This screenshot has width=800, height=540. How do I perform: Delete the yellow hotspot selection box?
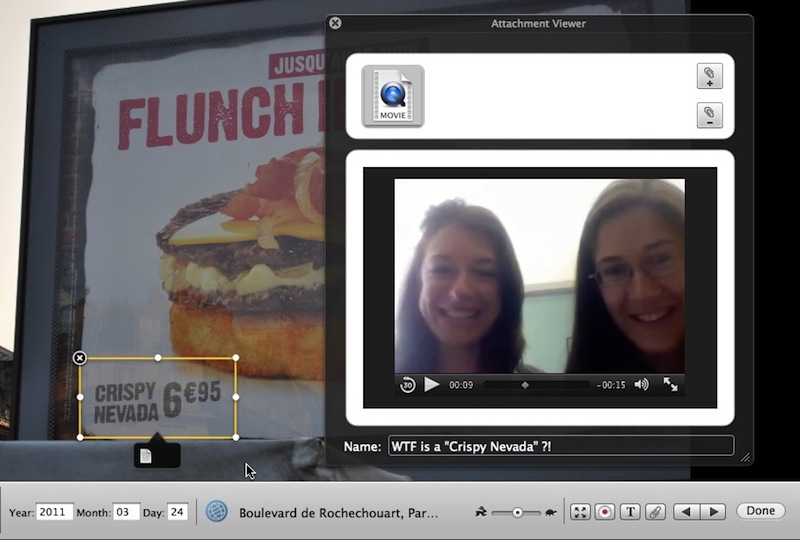pyautogui.click(x=80, y=358)
